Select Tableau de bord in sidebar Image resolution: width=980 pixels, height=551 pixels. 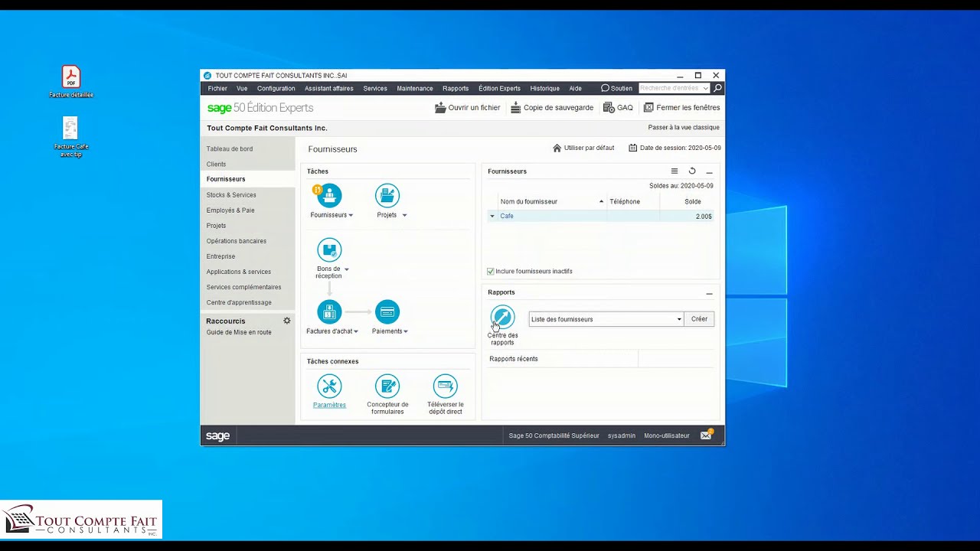point(230,149)
